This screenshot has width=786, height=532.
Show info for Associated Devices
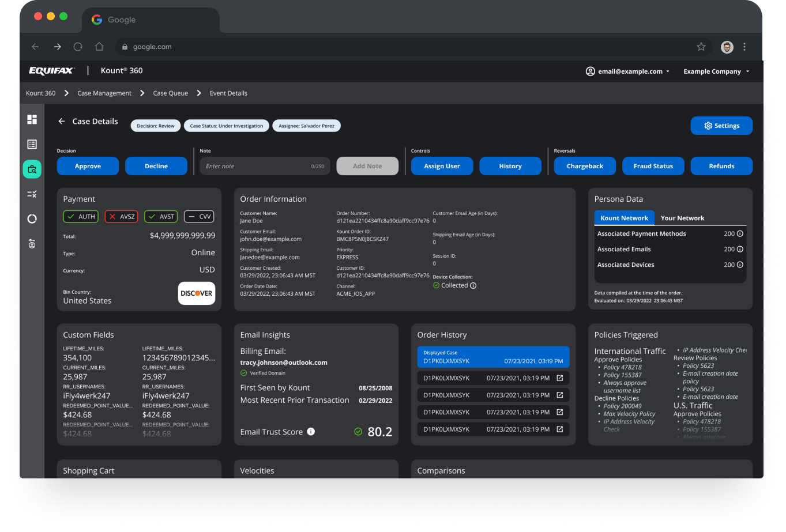740,265
